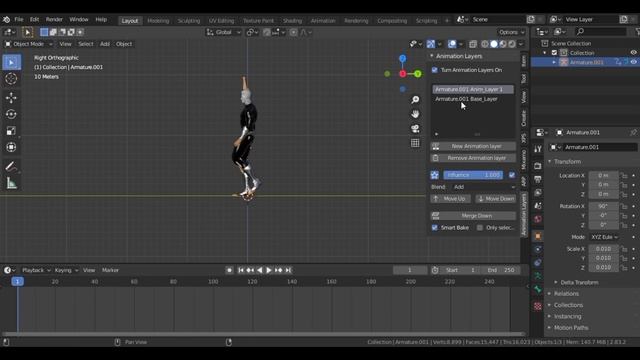
Task: Select rendered viewport shading icon
Action: (512, 44)
